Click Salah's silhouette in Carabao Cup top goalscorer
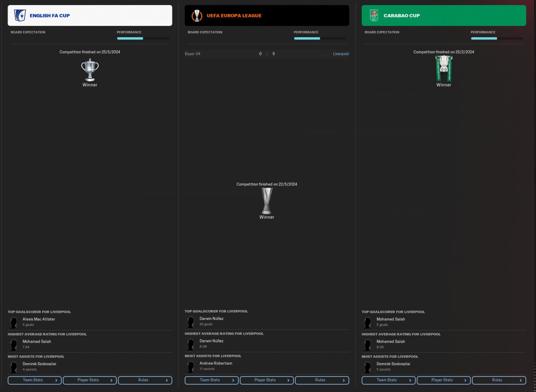Screen dimensions: 536x392 tap(367, 322)
